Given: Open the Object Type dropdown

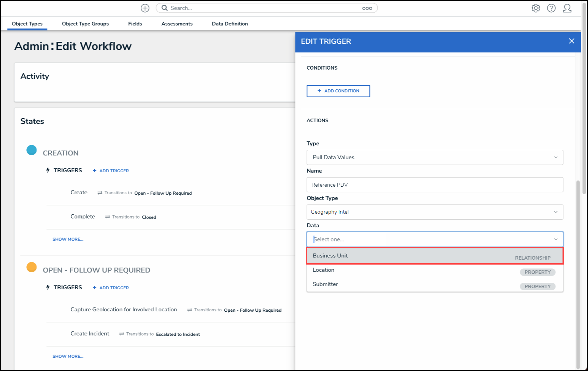Looking at the screenshot, I should point(434,212).
